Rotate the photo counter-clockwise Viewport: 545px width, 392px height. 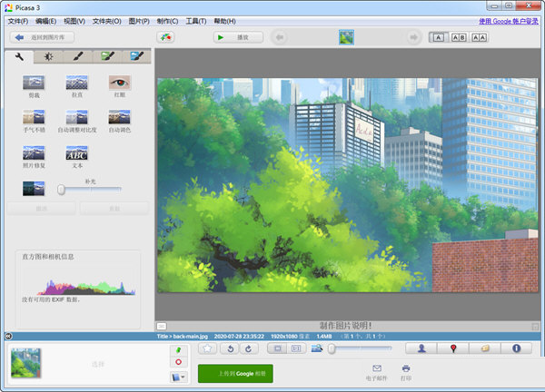[x=231, y=348]
